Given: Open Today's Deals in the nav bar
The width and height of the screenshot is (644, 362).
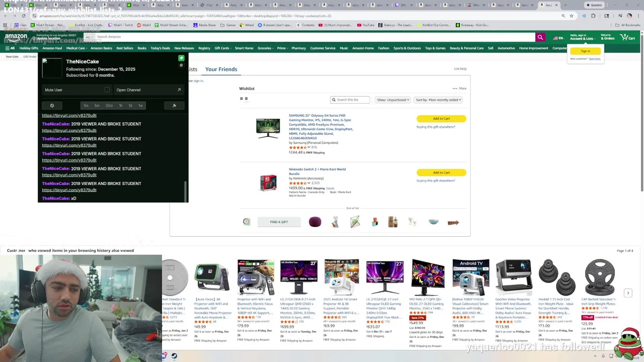Looking at the screenshot, I should (160, 48).
